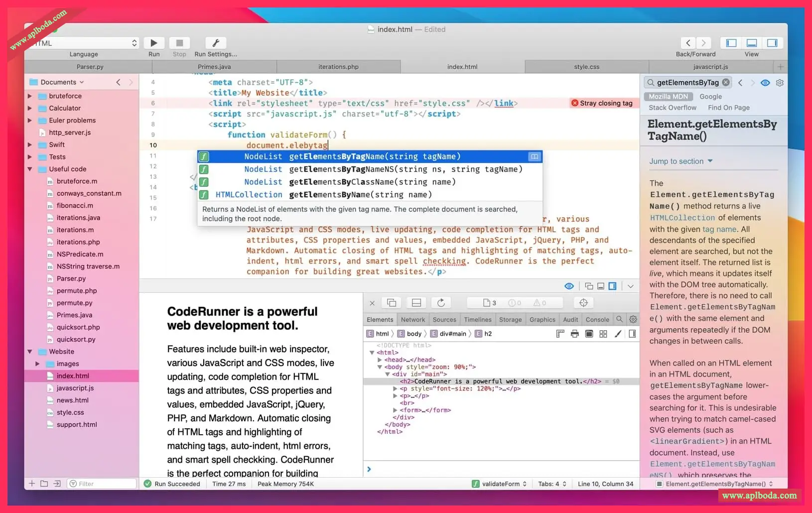Open the Console tab in inspector
This screenshot has height=513, width=812.
coord(597,320)
